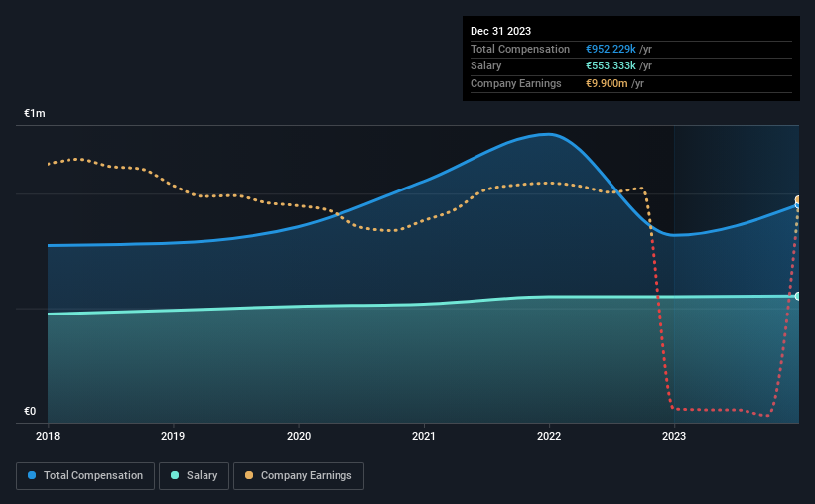
Task: Select the 2021 x-axis label
Action: [424, 436]
